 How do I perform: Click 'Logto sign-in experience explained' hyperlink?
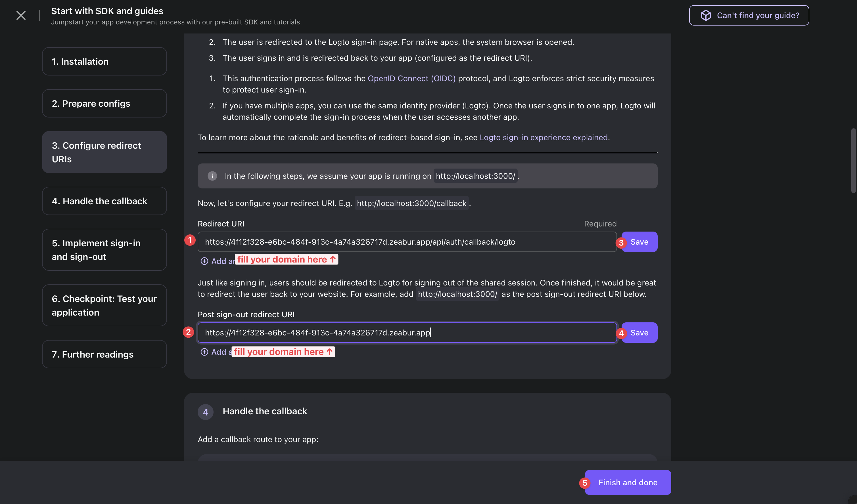point(543,137)
